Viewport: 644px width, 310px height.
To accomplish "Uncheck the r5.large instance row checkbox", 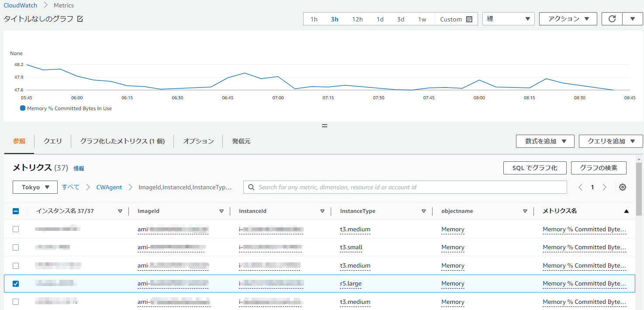I will pos(16,283).
